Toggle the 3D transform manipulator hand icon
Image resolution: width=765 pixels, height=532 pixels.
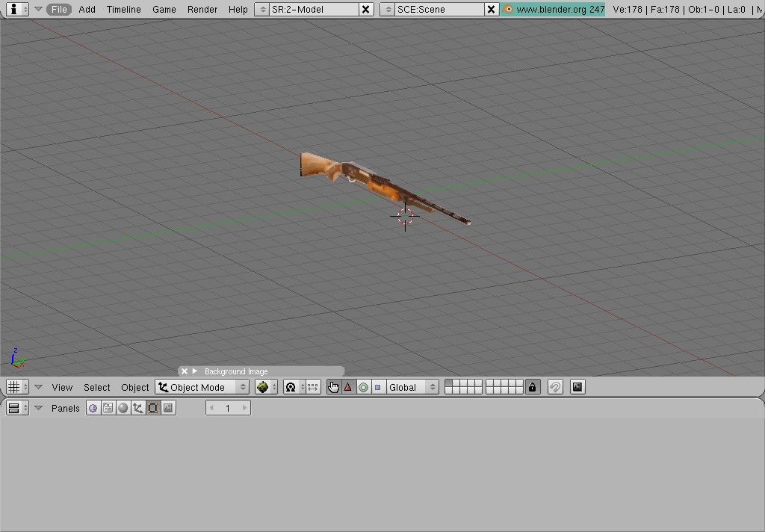pyautogui.click(x=333, y=387)
